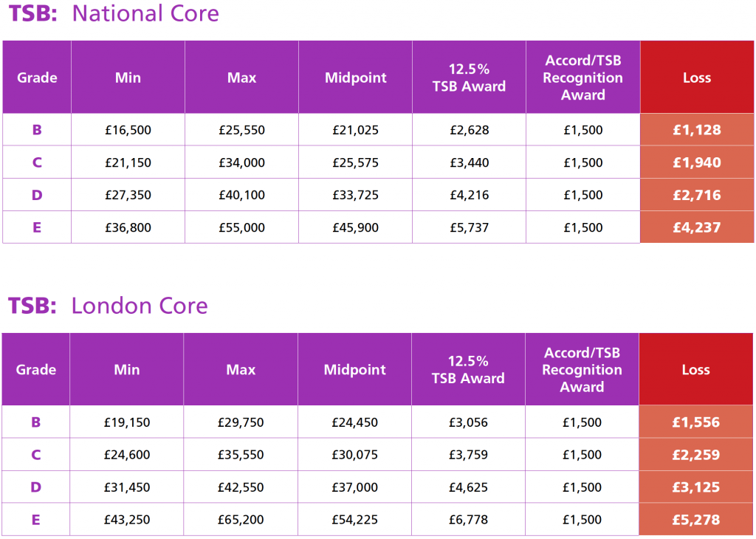The width and height of the screenshot is (756, 539).
Task: Click the £24,600 minimum salary cell
Action: pyautogui.click(x=127, y=456)
